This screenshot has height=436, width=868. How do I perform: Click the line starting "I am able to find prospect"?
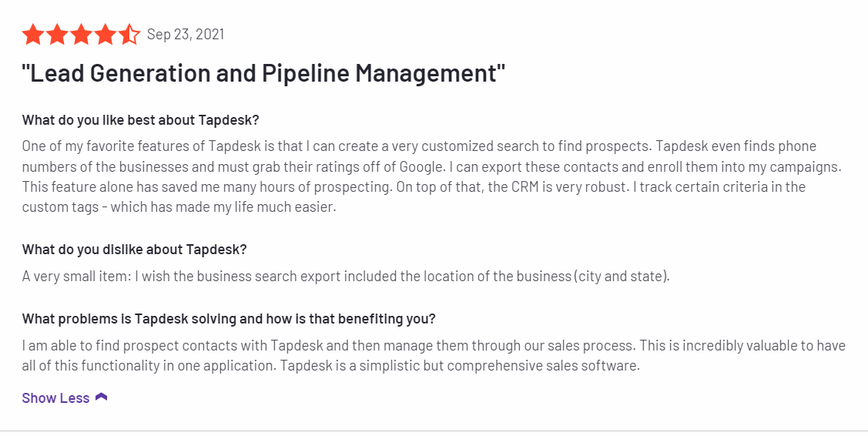point(433,345)
